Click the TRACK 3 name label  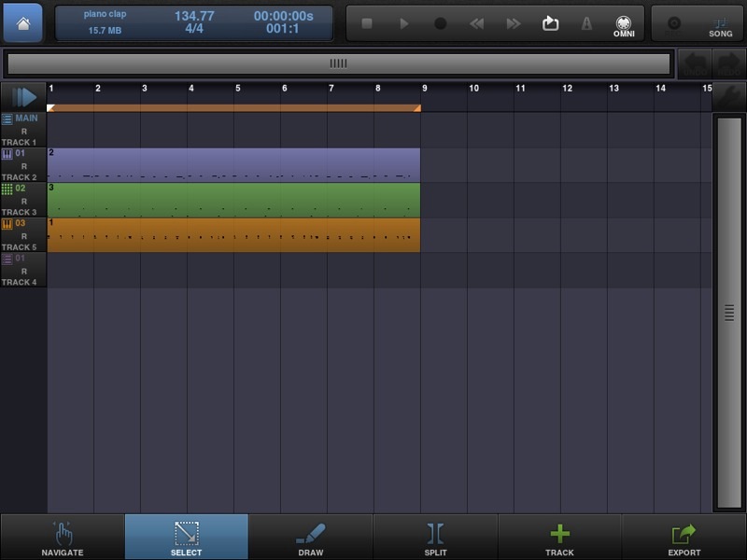pyautogui.click(x=19, y=212)
